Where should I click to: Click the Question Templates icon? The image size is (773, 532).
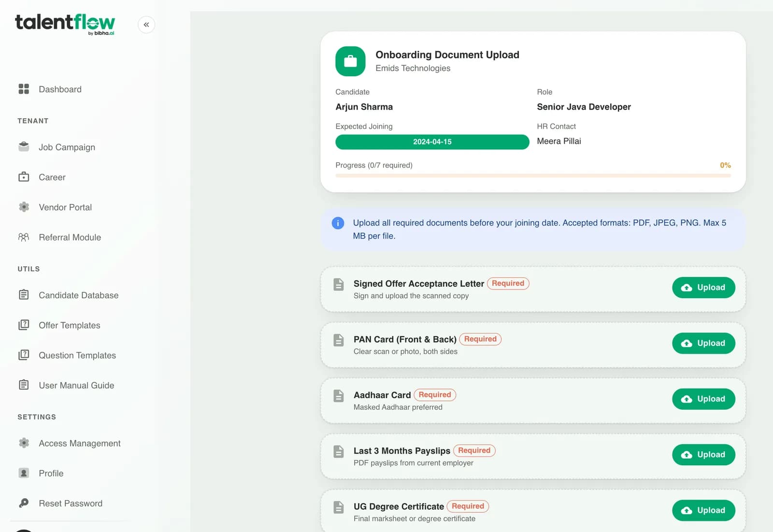tap(24, 355)
